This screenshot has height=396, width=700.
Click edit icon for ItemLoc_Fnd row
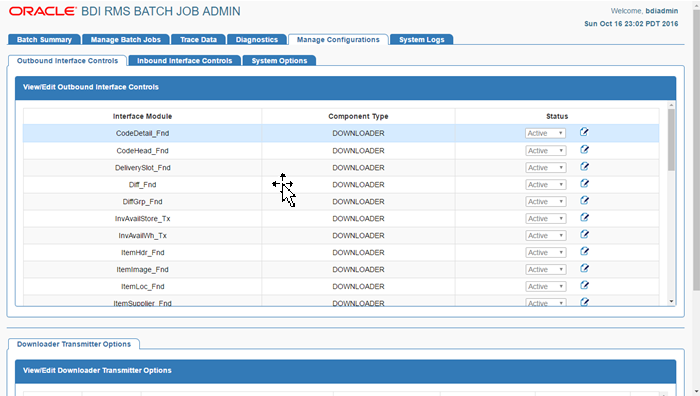tap(584, 285)
